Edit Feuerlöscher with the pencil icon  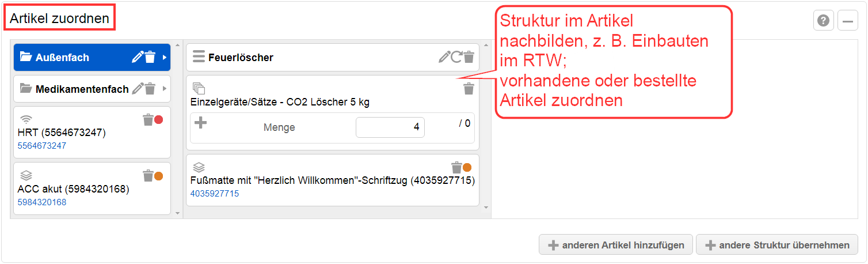[x=444, y=56]
